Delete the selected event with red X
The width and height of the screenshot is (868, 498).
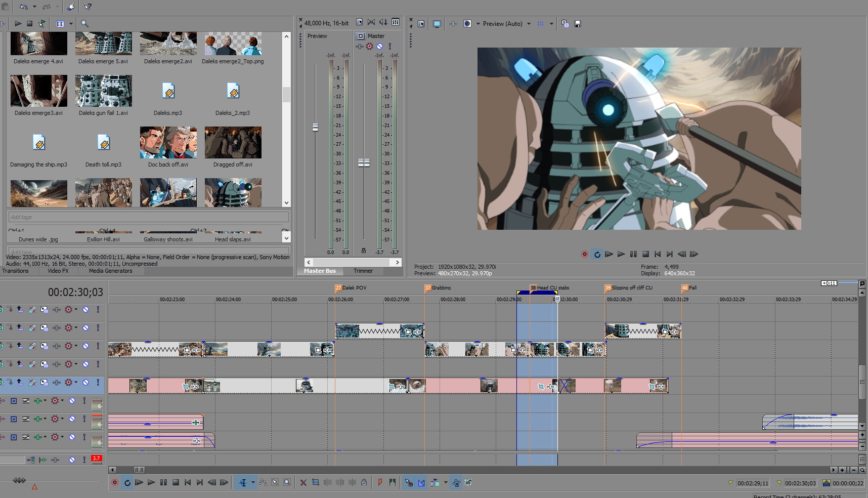[x=303, y=483]
